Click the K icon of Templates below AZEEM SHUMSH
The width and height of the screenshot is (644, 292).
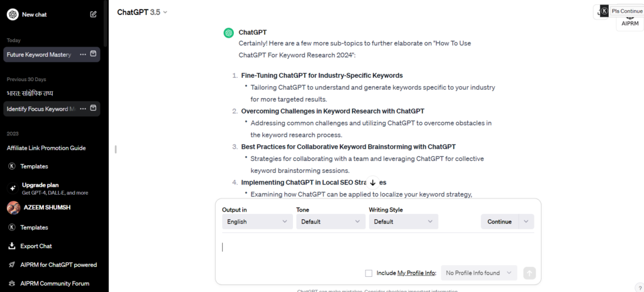pos(12,227)
